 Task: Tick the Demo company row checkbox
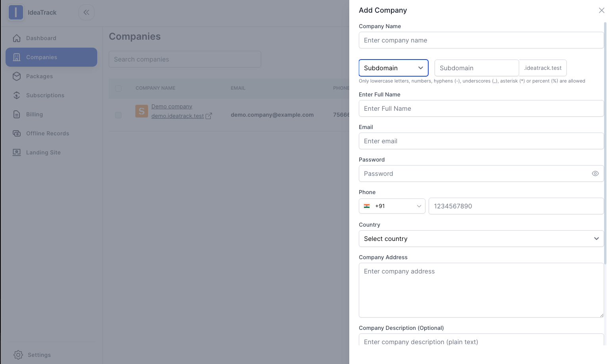(118, 115)
